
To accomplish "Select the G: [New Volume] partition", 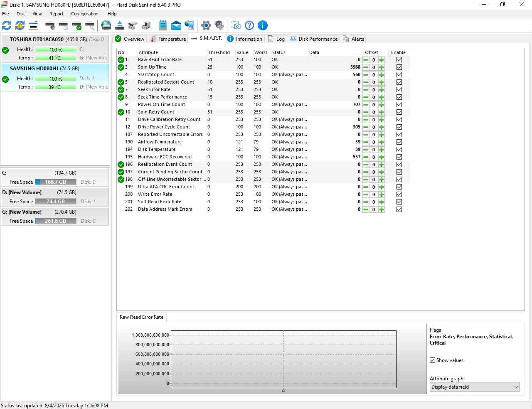I will click(x=55, y=216).
